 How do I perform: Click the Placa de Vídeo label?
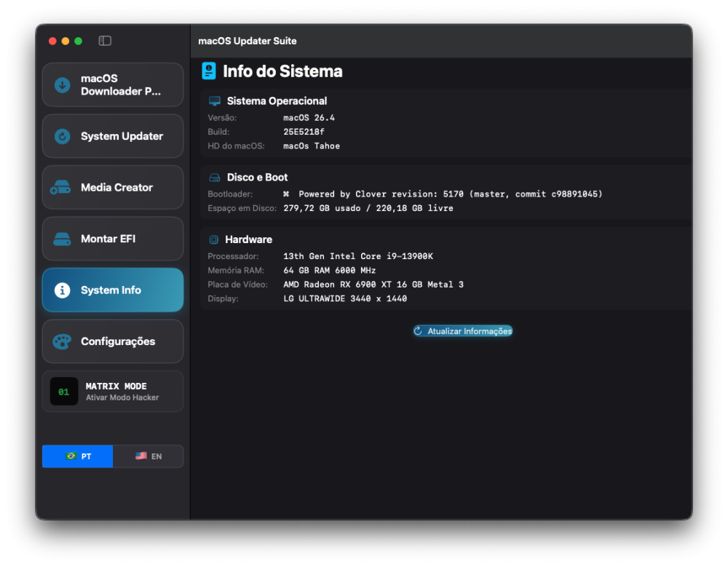click(x=238, y=284)
